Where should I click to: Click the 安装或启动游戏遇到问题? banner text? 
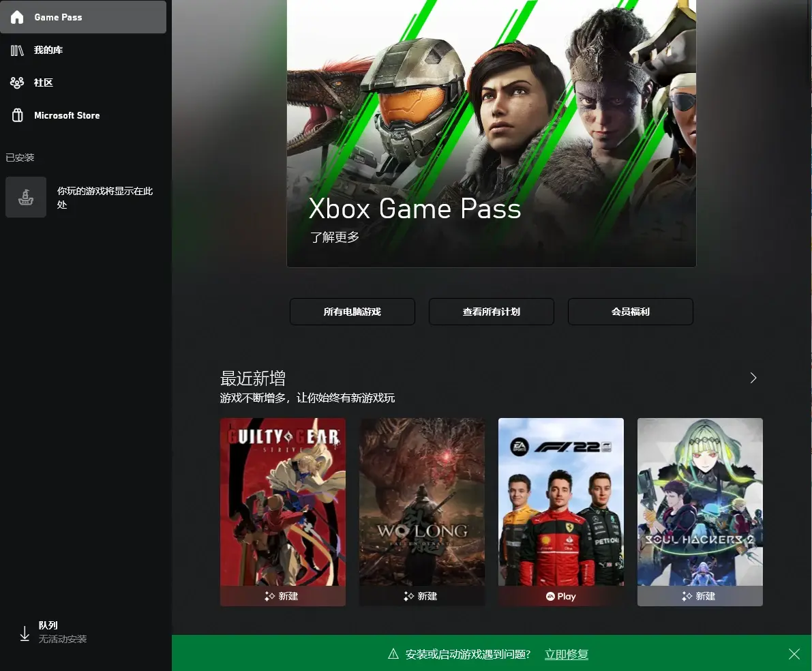pos(468,655)
